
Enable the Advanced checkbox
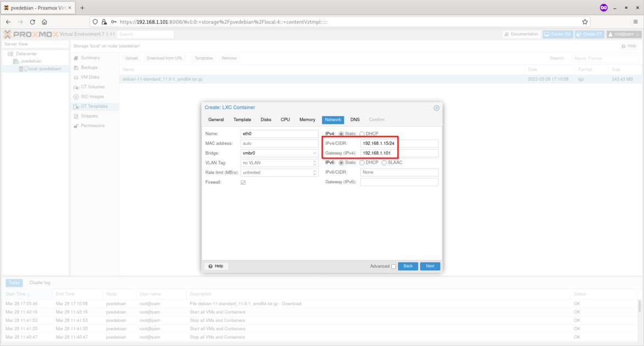point(393,266)
